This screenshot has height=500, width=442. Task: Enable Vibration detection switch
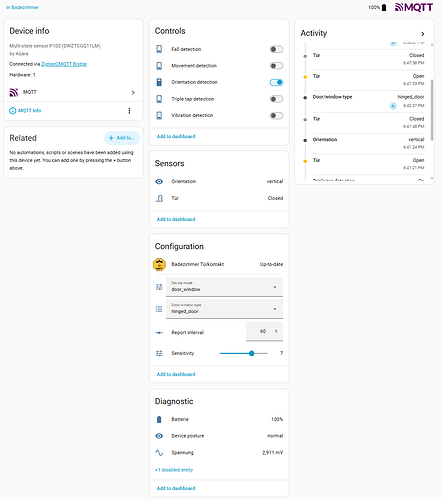tap(276, 116)
